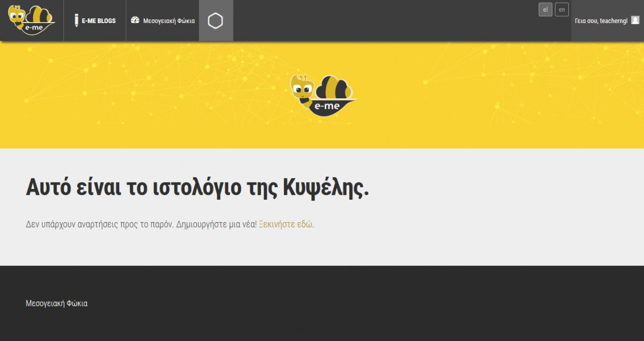Open the e-me bee logo in top bar
This screenshot has height=341, width=644.
coord(32,20)
